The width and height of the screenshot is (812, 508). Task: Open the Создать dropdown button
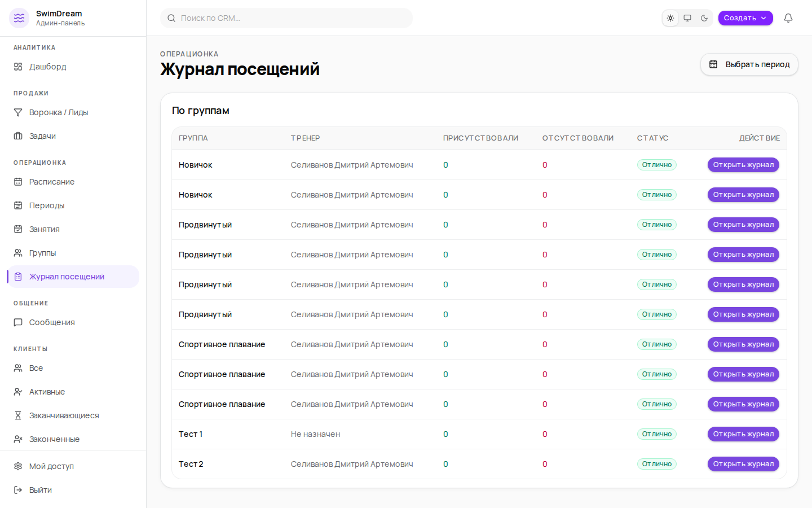click(x=745, y=18)
